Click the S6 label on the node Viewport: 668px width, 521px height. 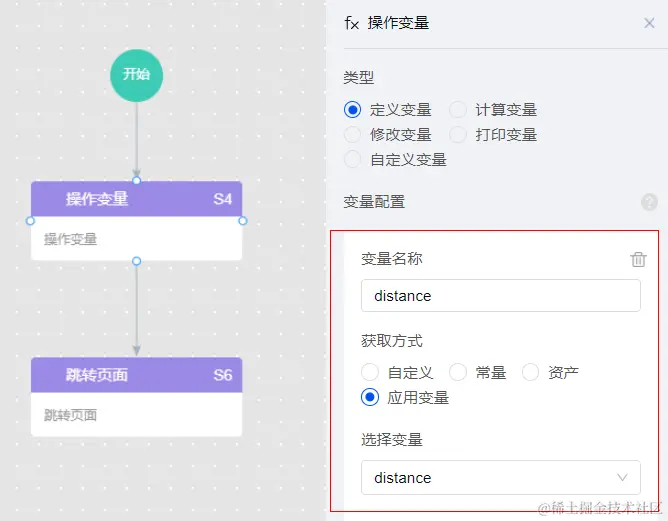click(x=223, y=375)
